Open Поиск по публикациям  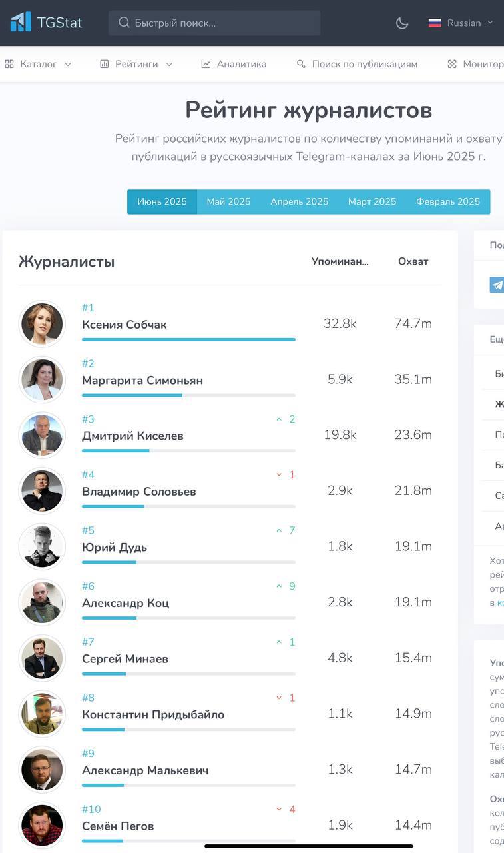point(357,64)
